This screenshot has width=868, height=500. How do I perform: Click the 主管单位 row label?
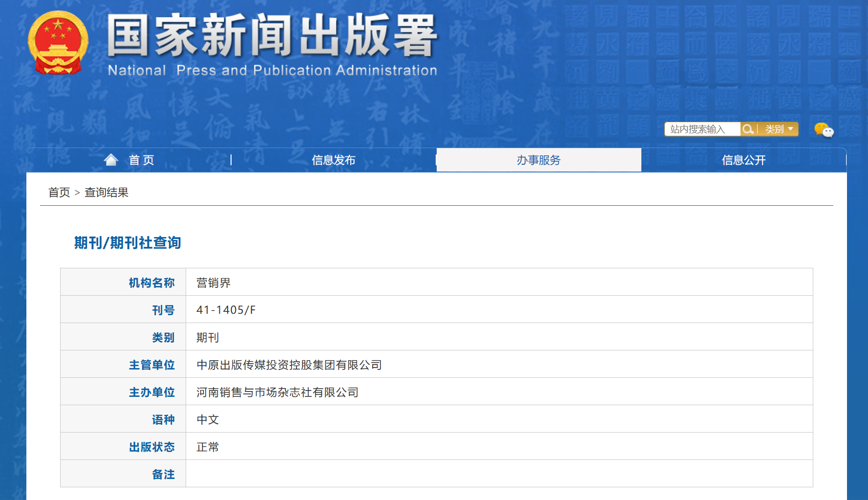click(x=151, y=365)
